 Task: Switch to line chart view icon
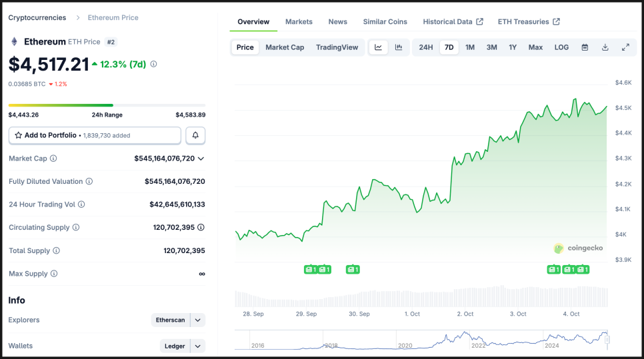379,47
